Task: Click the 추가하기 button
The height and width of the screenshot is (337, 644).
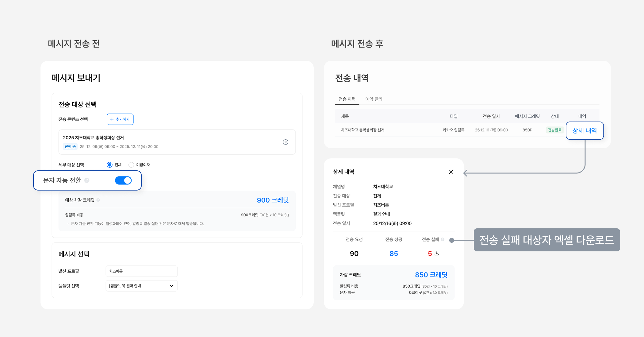Action: 120,119
